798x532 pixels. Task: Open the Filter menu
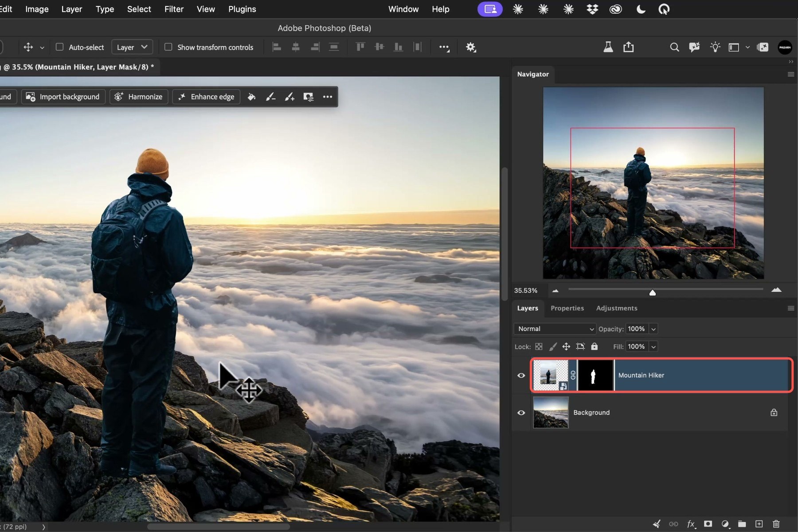174,9
